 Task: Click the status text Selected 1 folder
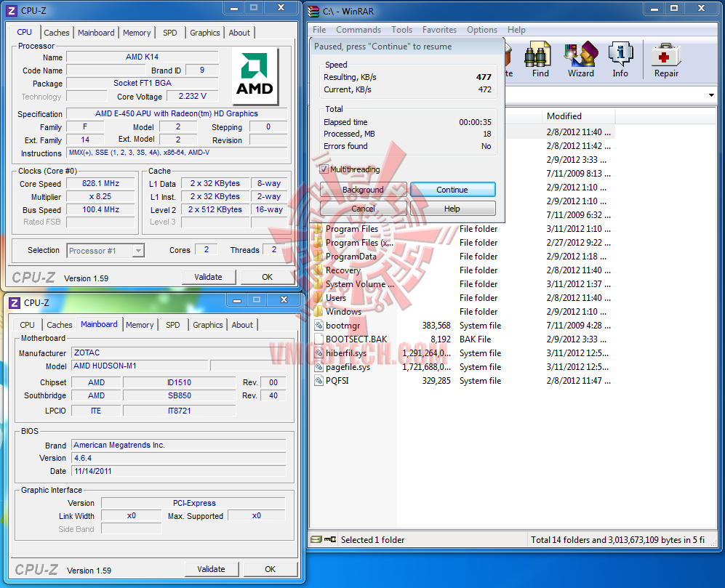pos(372,539)
